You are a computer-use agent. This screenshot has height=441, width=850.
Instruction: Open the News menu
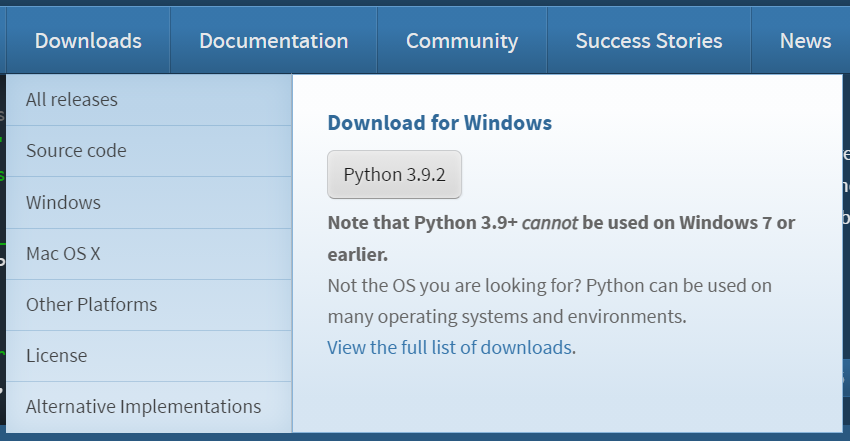805,41
